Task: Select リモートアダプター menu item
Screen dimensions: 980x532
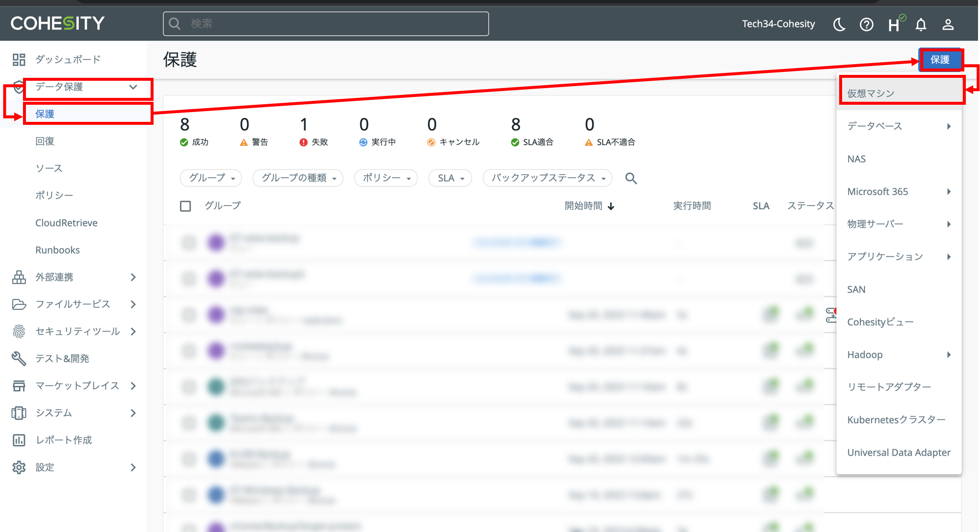Action: pos(899,387)
